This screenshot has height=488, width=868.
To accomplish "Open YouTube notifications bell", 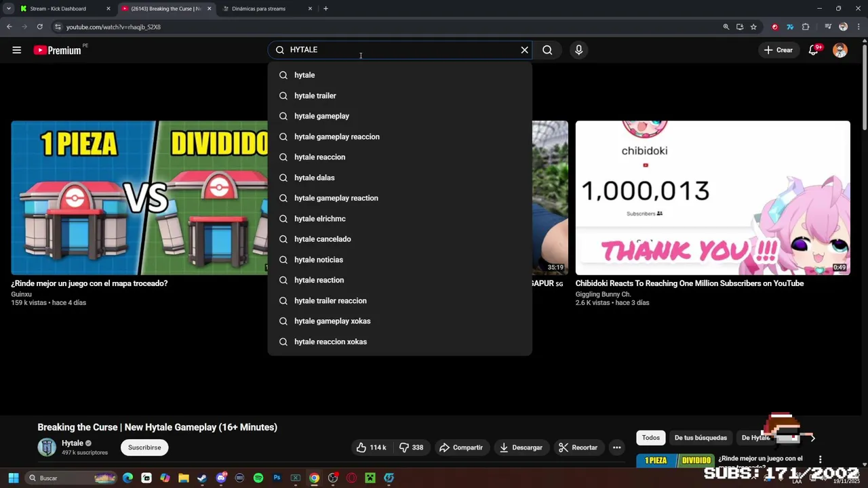I will click(814, 50).
